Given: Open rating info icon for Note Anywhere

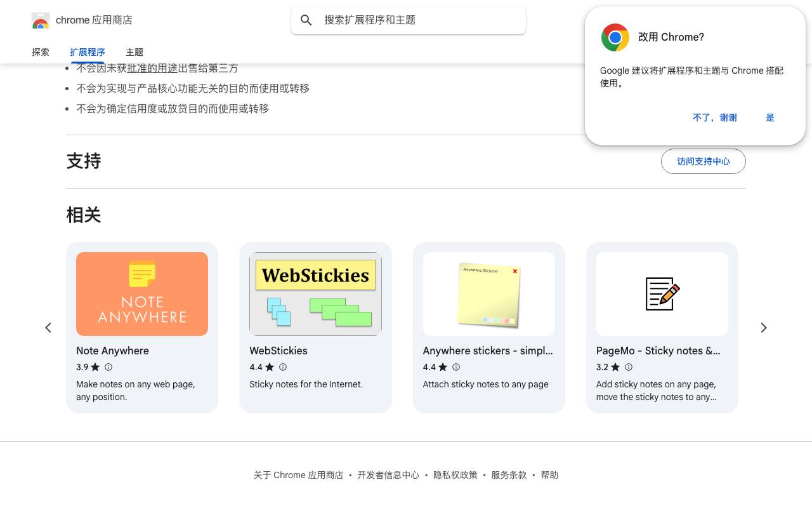Looking at the screenshot, I should (108, 367).
